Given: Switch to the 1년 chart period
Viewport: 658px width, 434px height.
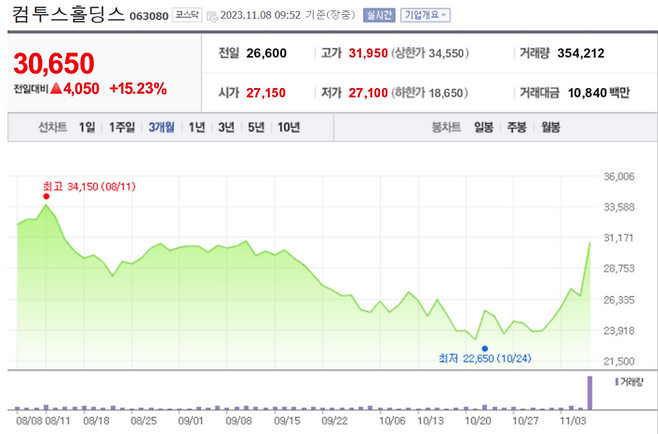Looking at the screenshot, I should [196, 127].
